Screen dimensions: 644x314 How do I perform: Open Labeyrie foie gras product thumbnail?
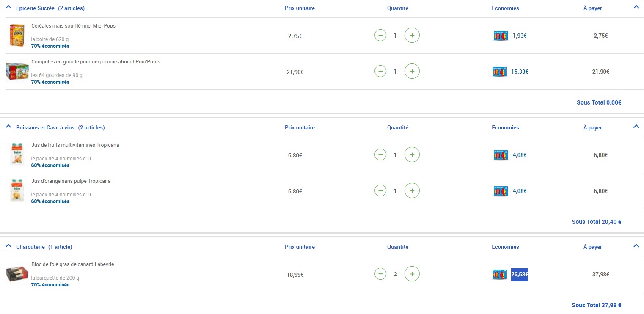pos(17,274)
